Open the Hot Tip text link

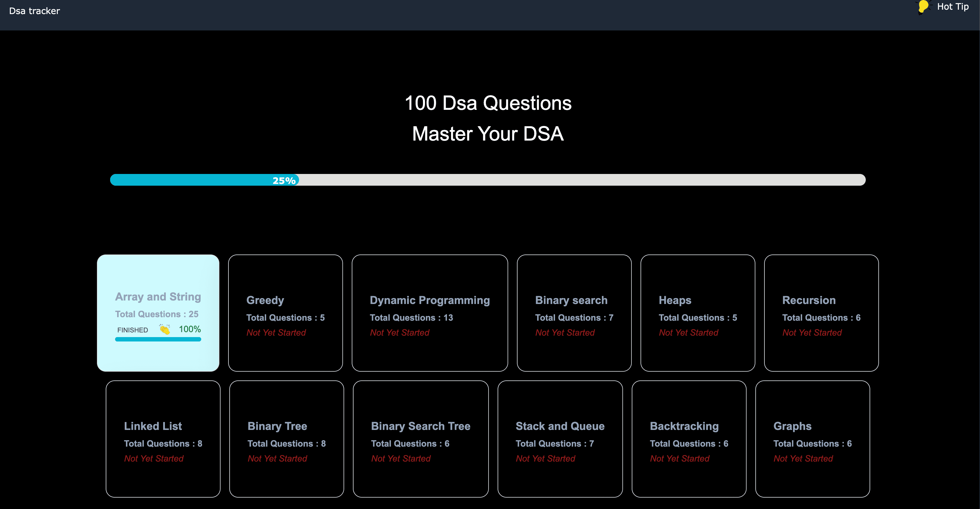point(952,7)
